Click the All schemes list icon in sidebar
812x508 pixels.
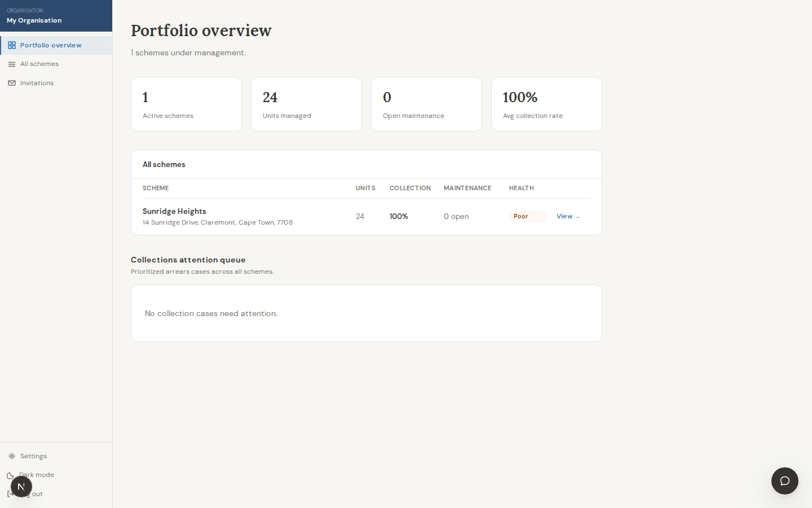coord(12,64)
